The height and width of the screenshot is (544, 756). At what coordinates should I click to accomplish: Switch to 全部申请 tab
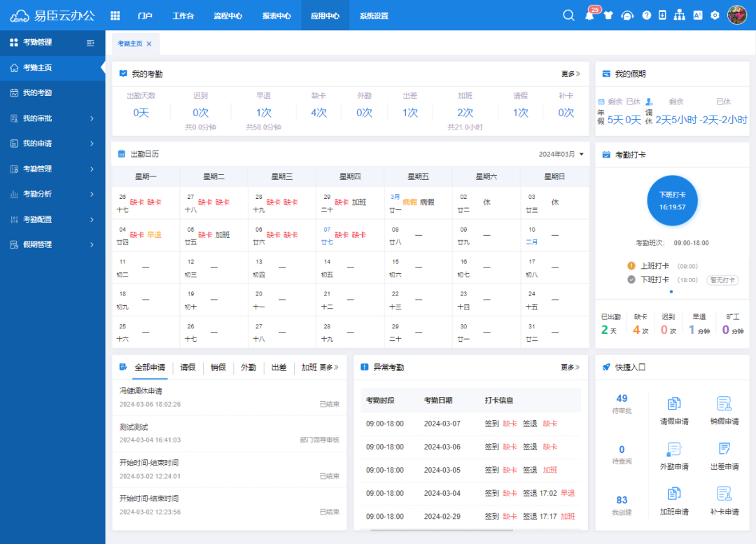click(150, 368)
